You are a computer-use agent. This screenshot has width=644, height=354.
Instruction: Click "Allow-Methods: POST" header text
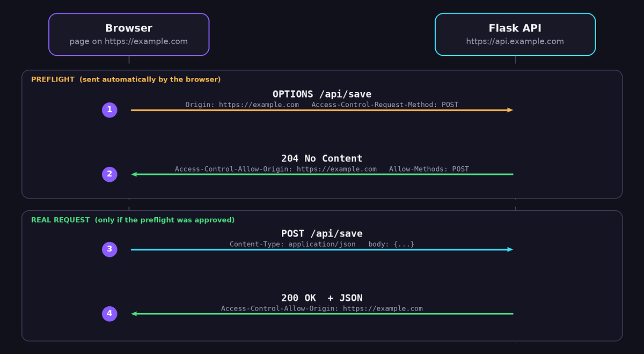pos(429,169)
